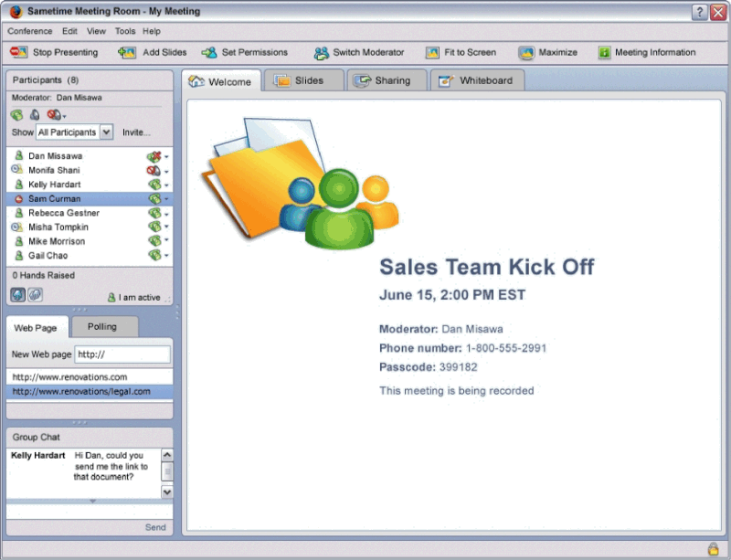Click Sam Curman's green phone icon
Viewport: 731px width, 560px height.
pos(154,199)
